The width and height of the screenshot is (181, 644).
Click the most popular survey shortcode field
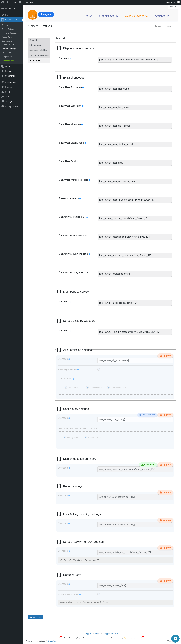tap(135, 303)
